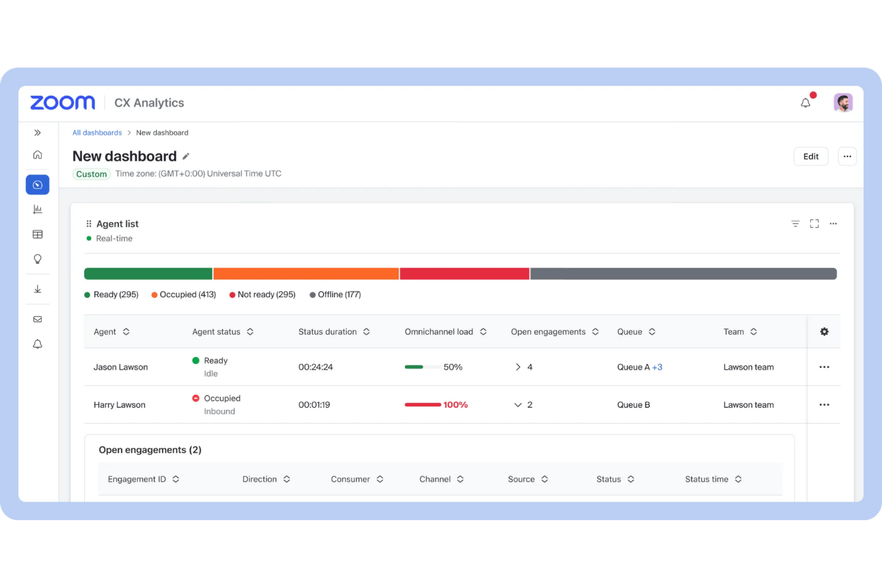Open the lightbulb insights sidebar icon
This screenshot has width=882, height=588.
(38, 259)
